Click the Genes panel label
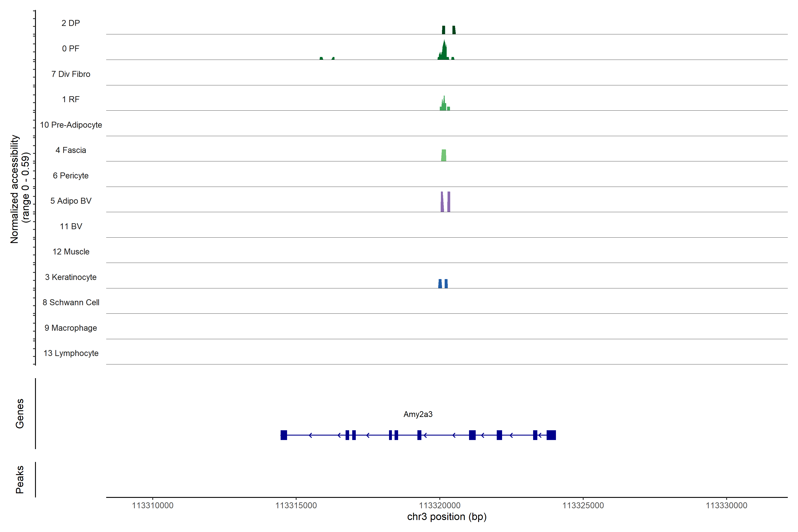This screenshot has height=532, width=798. click(20, 413)
